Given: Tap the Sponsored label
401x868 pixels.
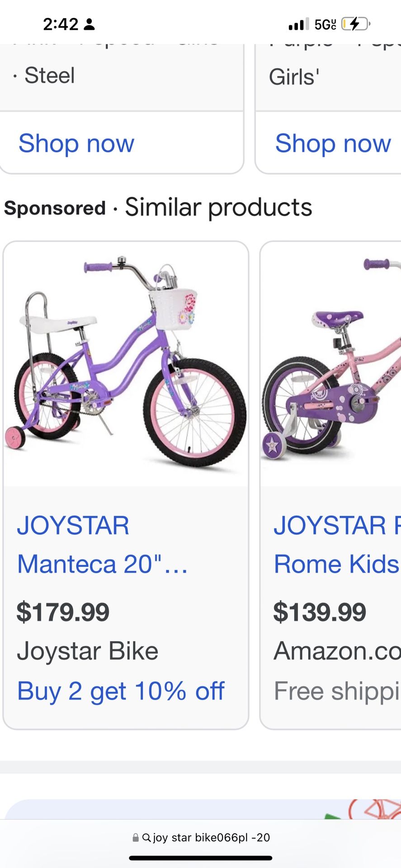Looking at the screenshot, I should click(x=55, y=208).
